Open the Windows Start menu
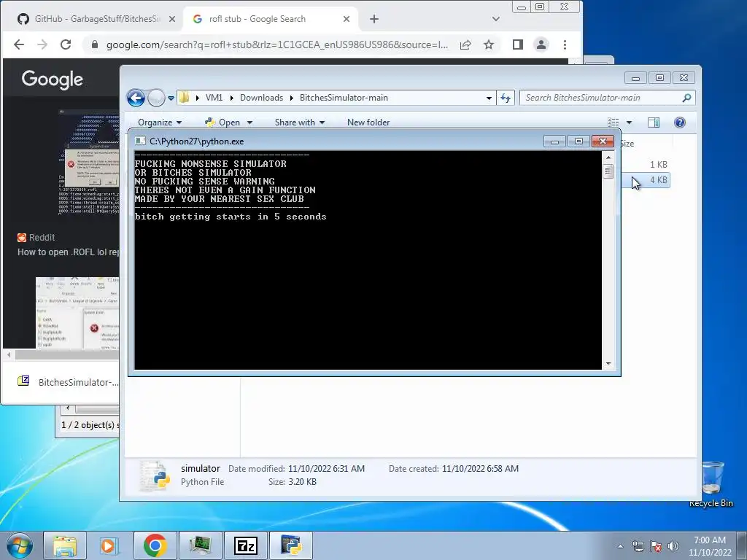 [x=19, y=545]
